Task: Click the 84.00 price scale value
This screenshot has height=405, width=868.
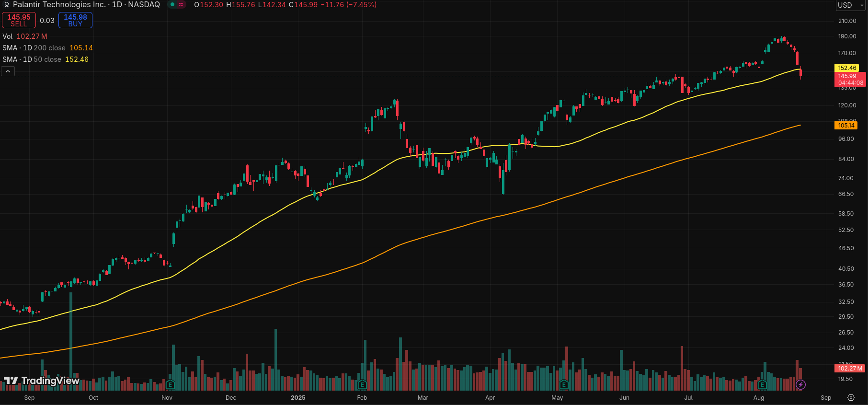Action: point(846,159)
